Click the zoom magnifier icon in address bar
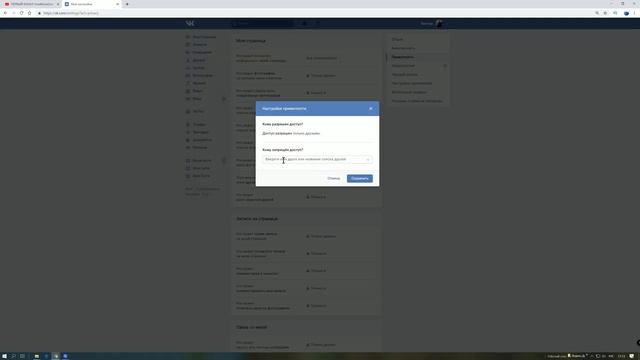640x360 pixels. coord(597,13)
